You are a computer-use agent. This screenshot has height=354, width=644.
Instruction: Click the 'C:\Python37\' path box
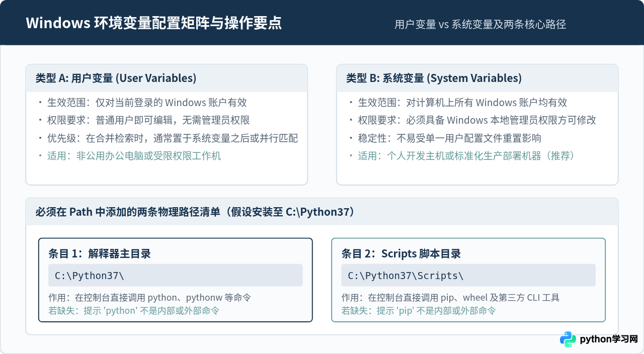click(176, 275)
